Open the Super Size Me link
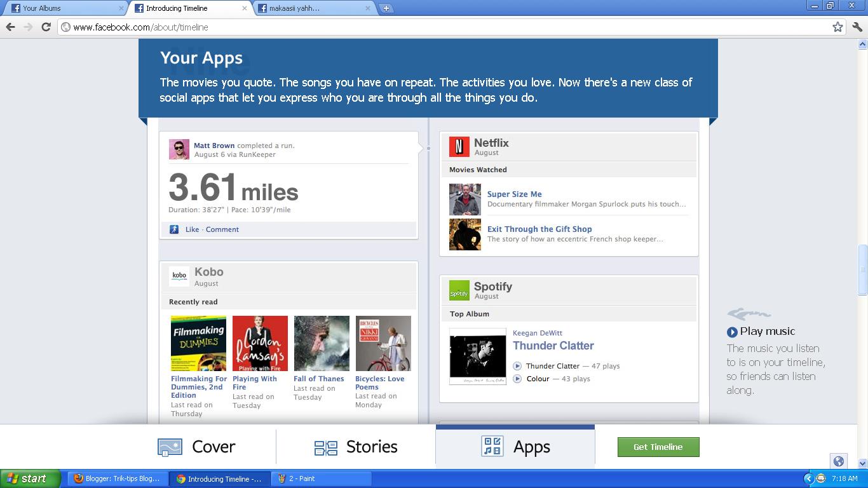Image resolution: width=868 pixels, height=488 pixels. (x=515, y=194)
